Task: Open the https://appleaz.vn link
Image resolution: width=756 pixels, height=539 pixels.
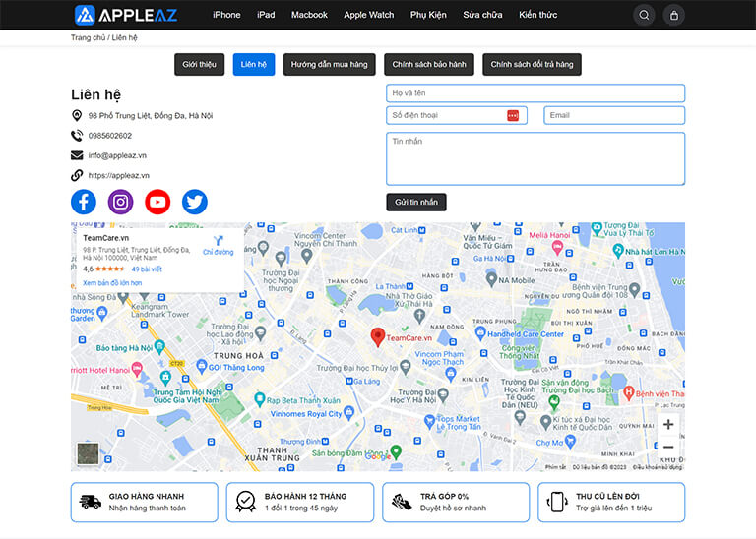Action: pyautogui.click(x=118, y=175)
